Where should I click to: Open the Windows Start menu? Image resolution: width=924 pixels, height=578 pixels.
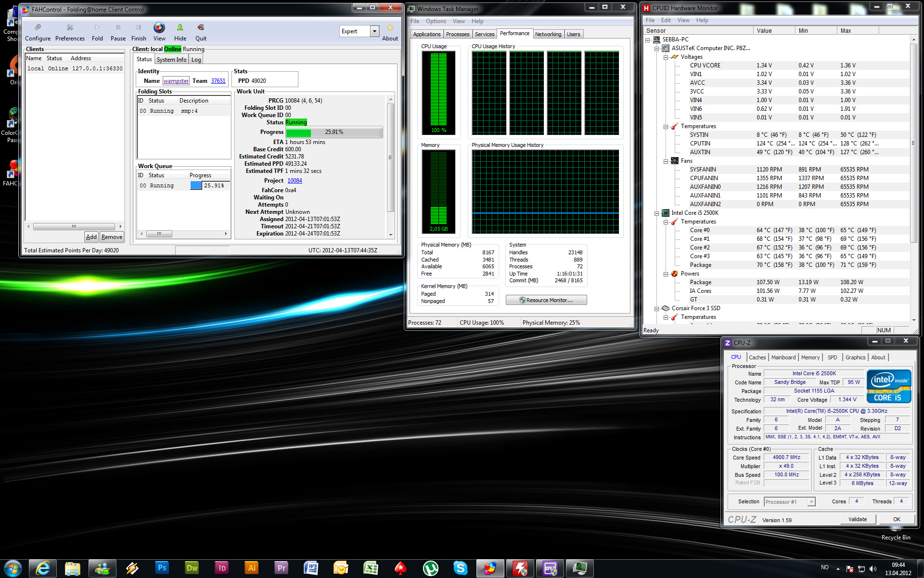point(13,568)
